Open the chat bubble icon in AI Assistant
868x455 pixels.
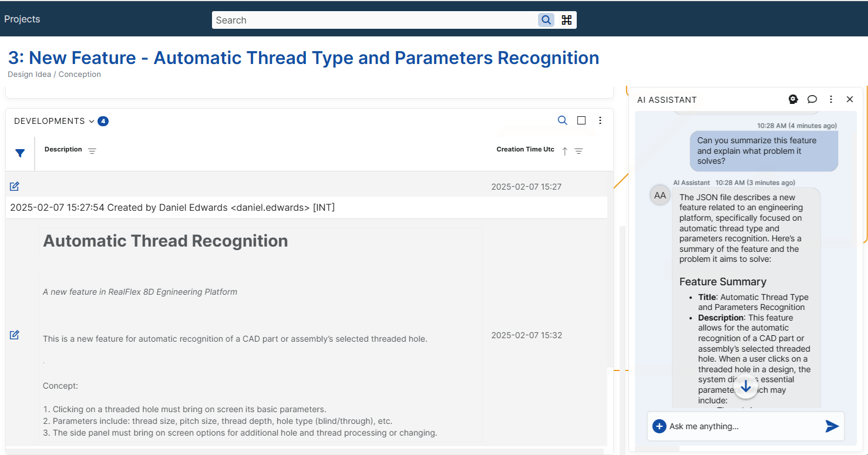point(812,99)
